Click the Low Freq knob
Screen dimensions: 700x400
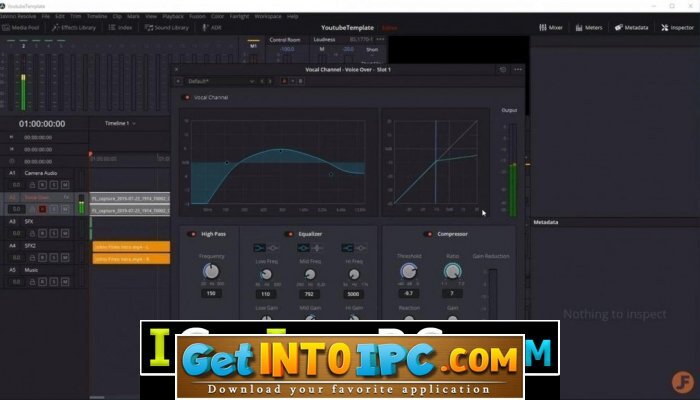click(x=266, y=274)
